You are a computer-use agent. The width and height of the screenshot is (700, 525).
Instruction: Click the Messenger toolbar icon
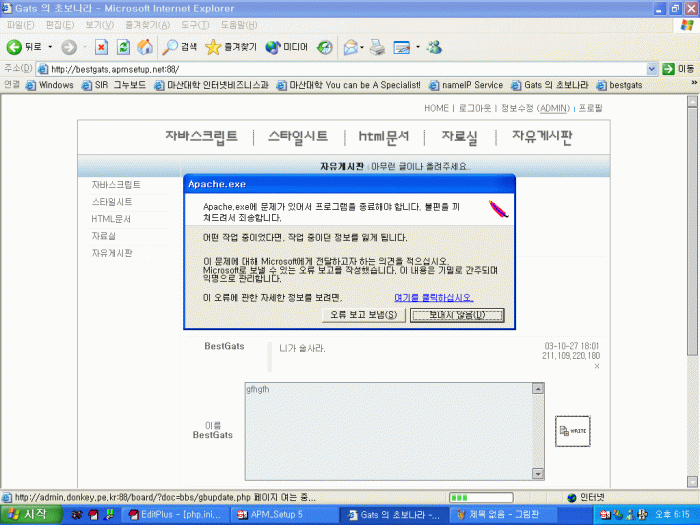pyautogui.click(x=434, y=47)
